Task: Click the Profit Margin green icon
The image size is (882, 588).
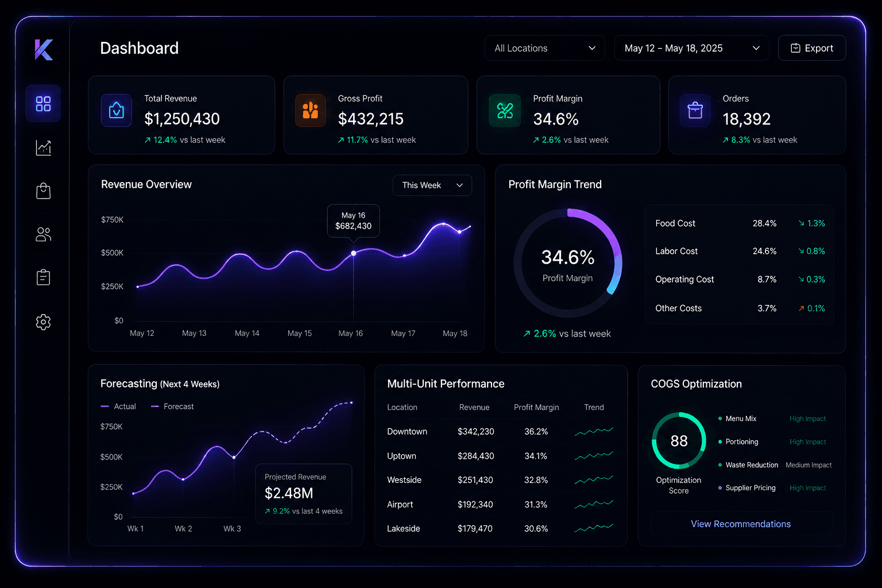Action: (505, 110)
